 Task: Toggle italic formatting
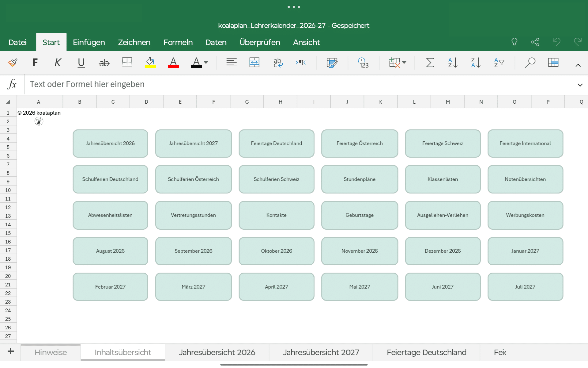58,63
